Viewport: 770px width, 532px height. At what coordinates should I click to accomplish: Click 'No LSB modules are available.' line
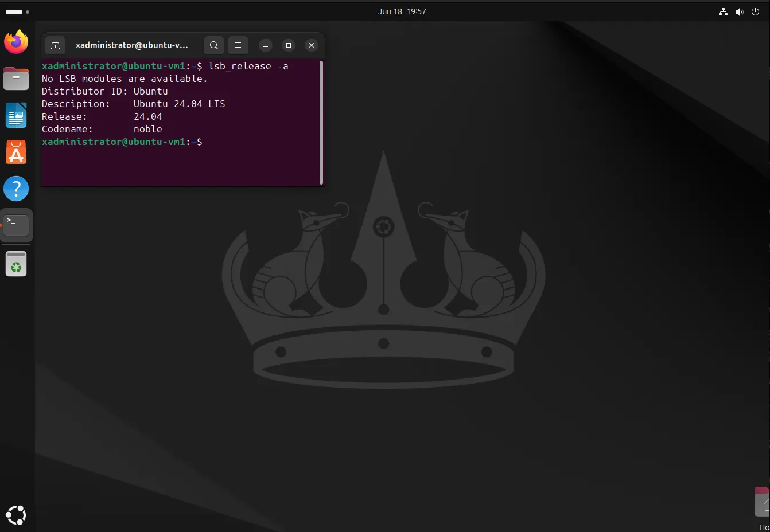pos(125,79)
